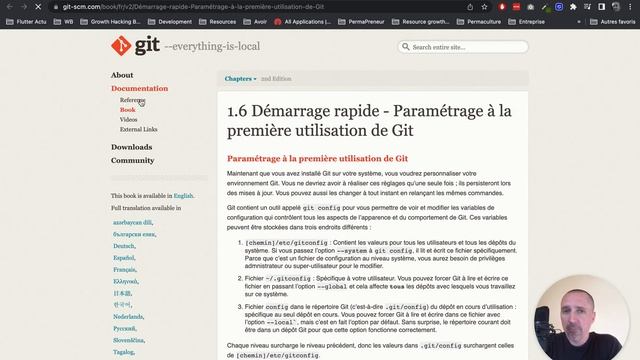Open the Reference sub-item

[132, 100]
